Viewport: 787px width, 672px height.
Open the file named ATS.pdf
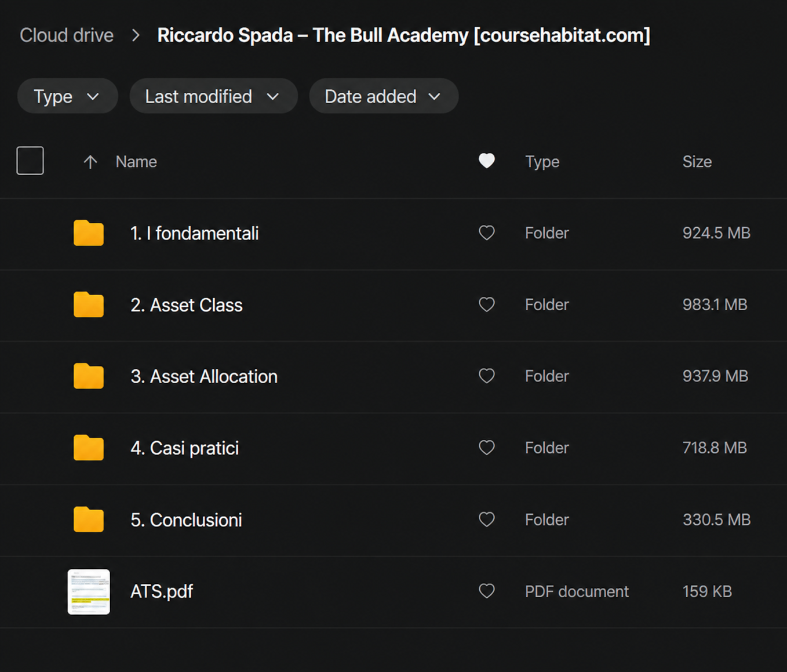[162, 591]
